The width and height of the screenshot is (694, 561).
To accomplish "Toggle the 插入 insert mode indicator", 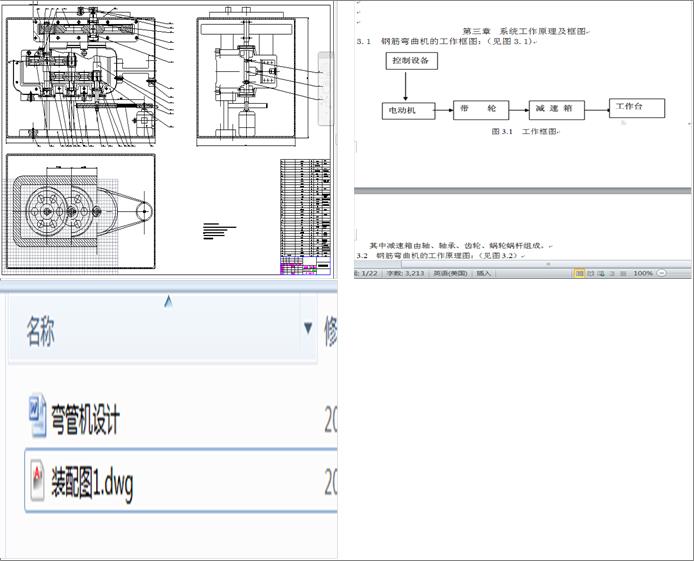I will (483, 273).
